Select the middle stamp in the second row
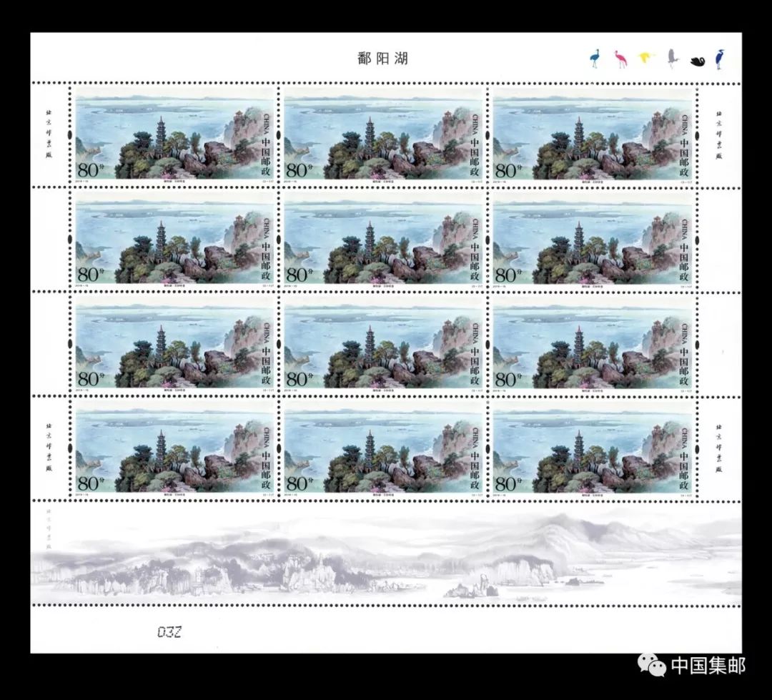The image size is (772, 700). click(384, 240)
